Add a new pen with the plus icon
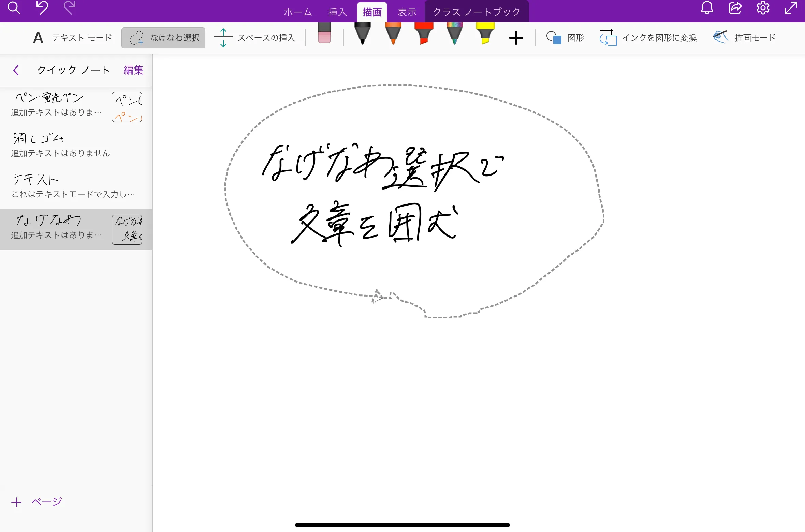Image resolution: width=805 pixels, height=532 pixels. click(515, 37)
